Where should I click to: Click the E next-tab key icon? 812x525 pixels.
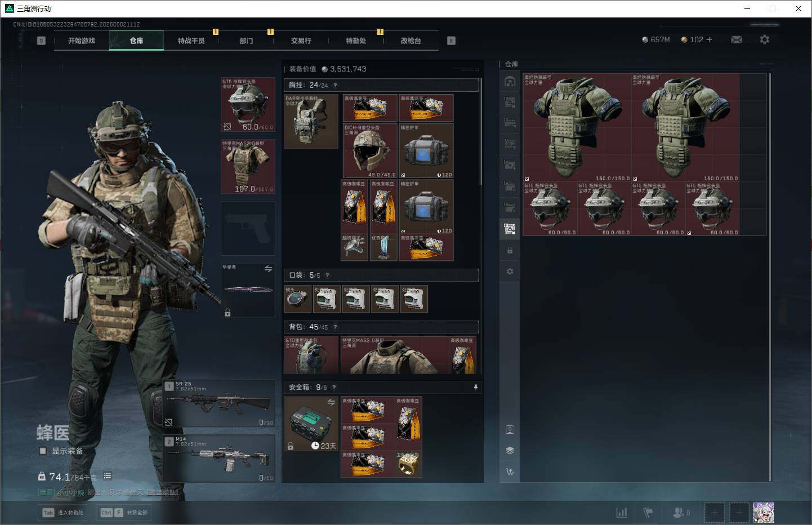pyautogui.click(x=451, y=41)
